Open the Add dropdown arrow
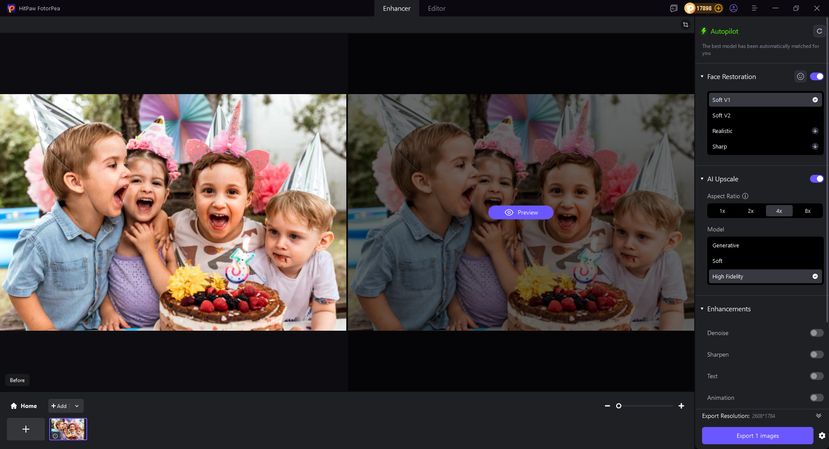829x449 pixels. (x=77, y=406)
